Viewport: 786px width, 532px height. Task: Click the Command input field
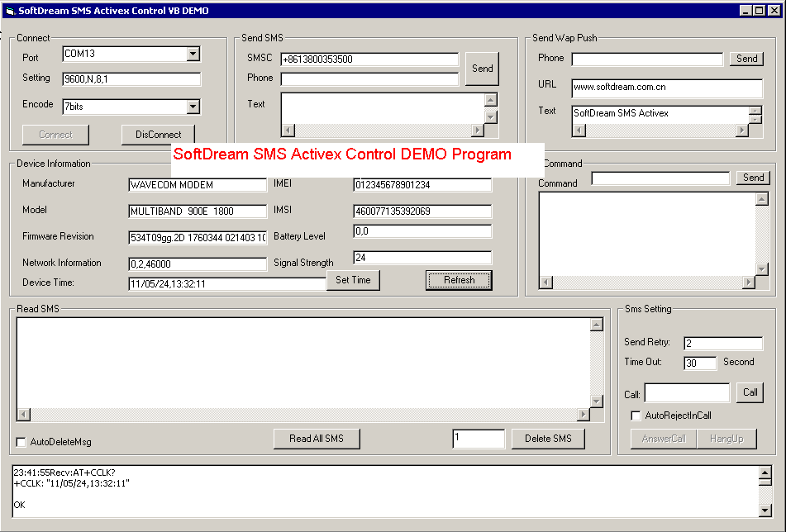[x=660, y=178]
